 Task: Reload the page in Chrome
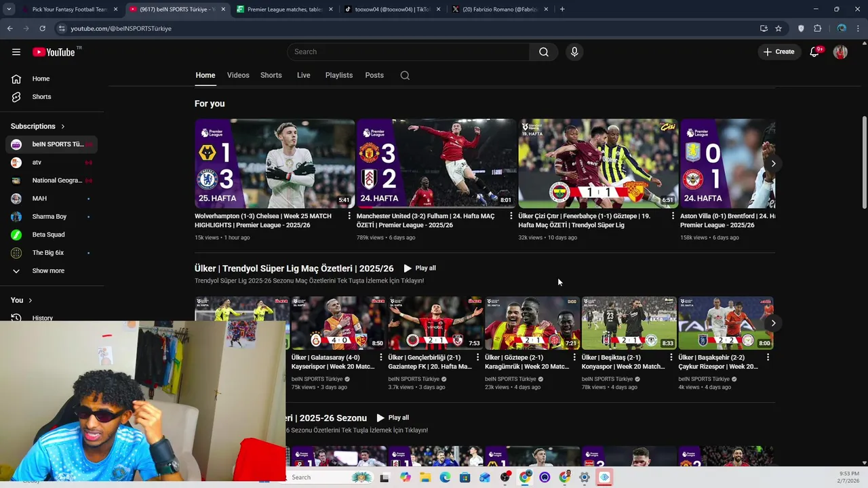pos(42,28)
